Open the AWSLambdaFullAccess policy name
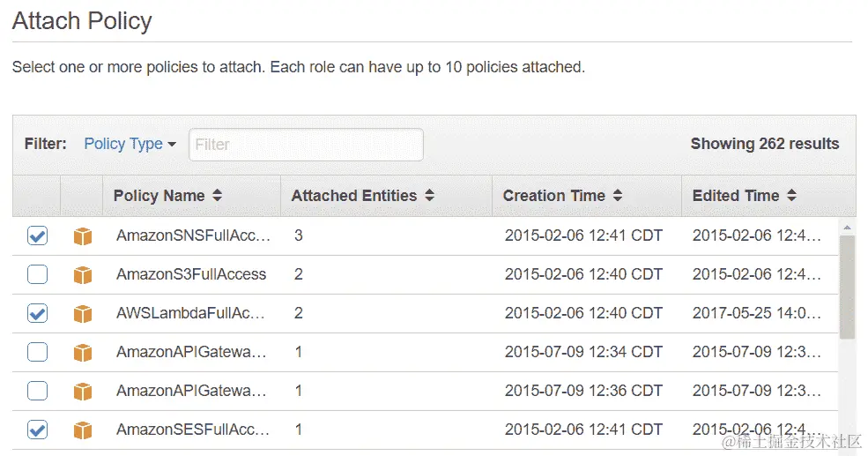 click(x=192, y=313)
